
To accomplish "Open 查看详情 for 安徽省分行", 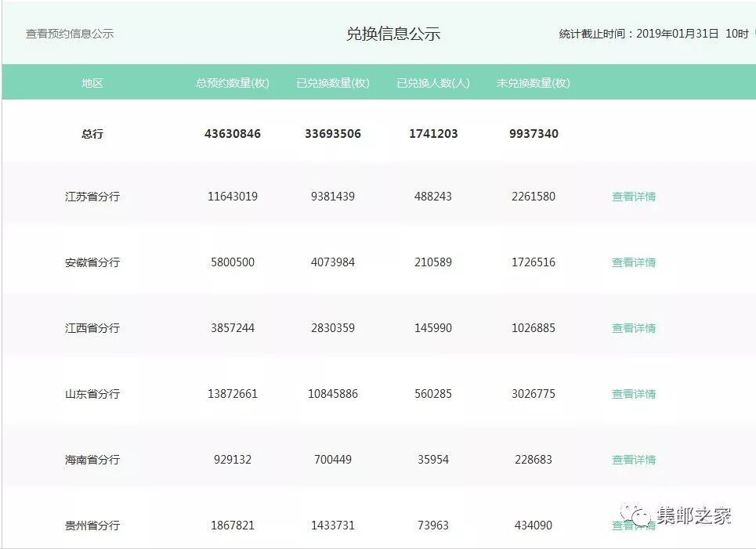I will click(x=634, y=262).
